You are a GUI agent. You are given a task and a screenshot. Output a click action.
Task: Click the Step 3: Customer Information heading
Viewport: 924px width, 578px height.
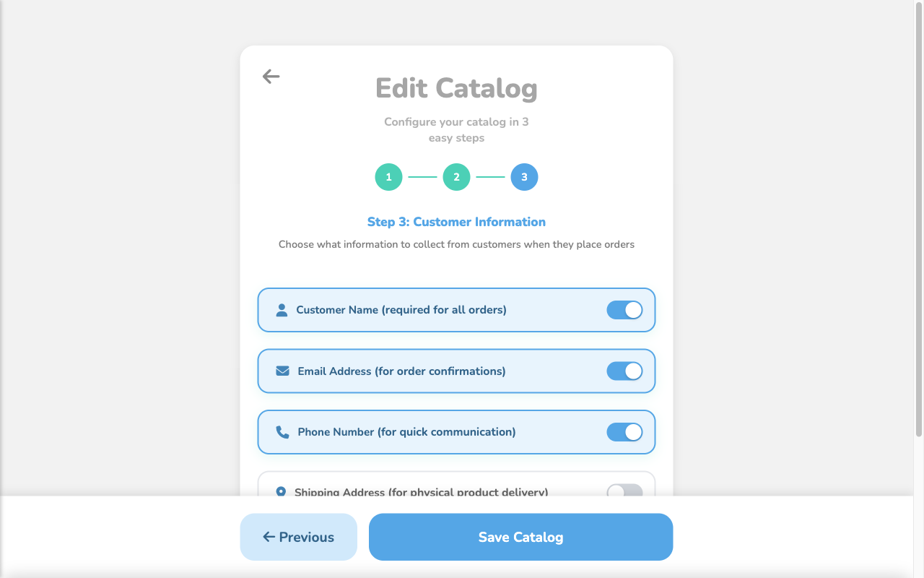tap(456, 222)
